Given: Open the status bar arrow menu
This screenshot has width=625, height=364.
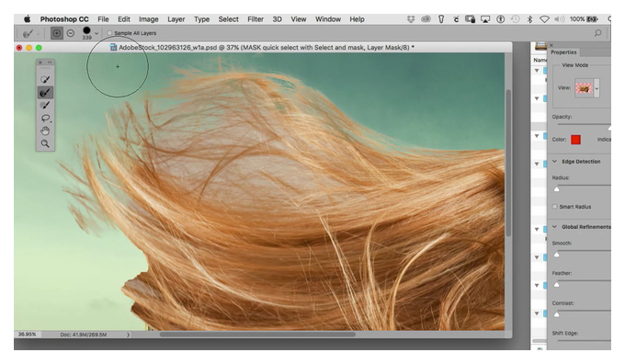Looking at the screenshot, I should (128, 335).
